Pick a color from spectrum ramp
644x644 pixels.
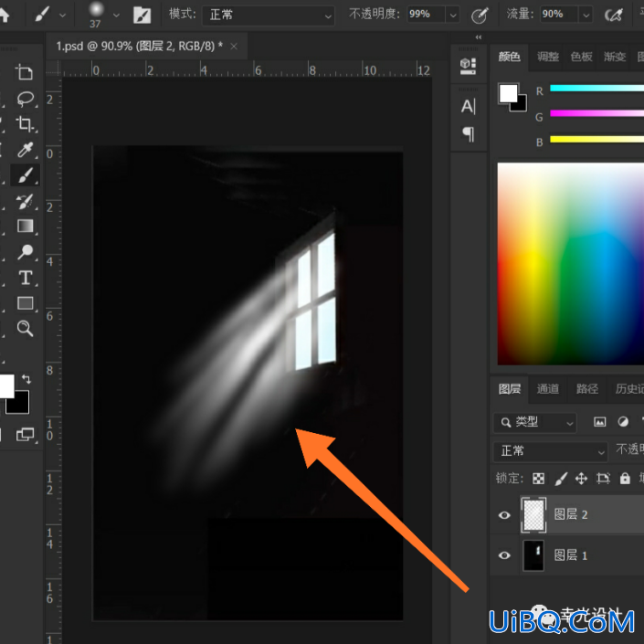571,264
